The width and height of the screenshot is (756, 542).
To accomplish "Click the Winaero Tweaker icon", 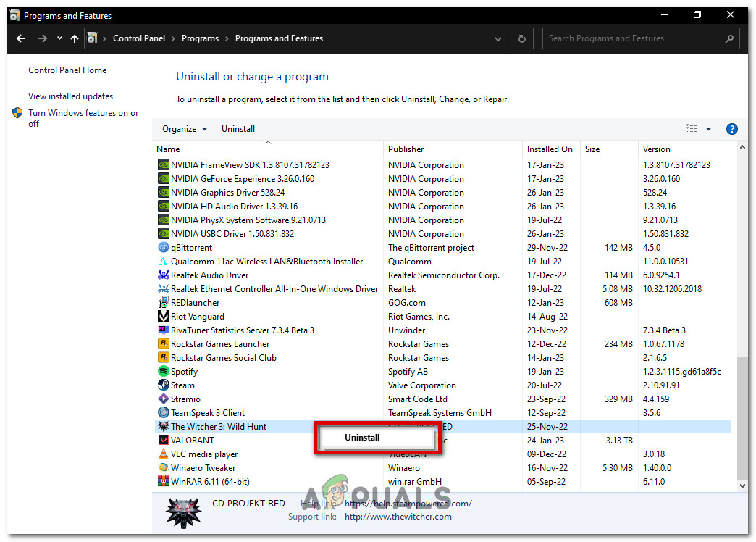I will (164, 467).
